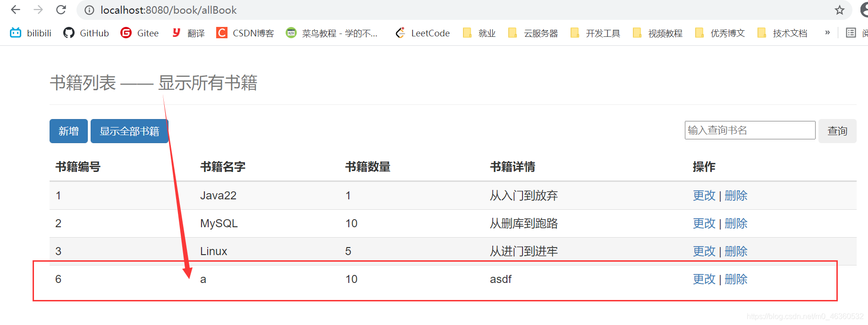Select the asdf detail cell
This screenshot has height=325, width=868.
click(501, 279)
